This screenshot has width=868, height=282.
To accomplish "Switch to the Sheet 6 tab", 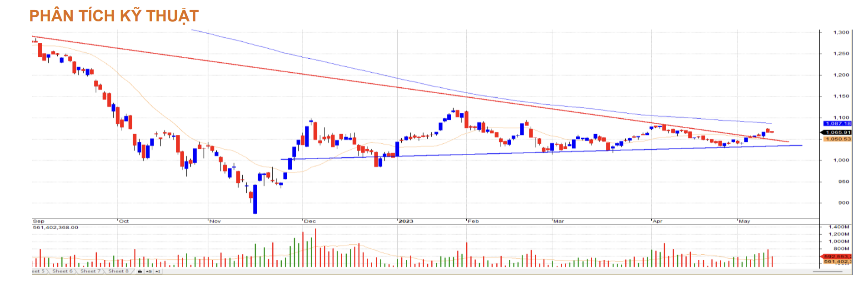I will (62, 271).
